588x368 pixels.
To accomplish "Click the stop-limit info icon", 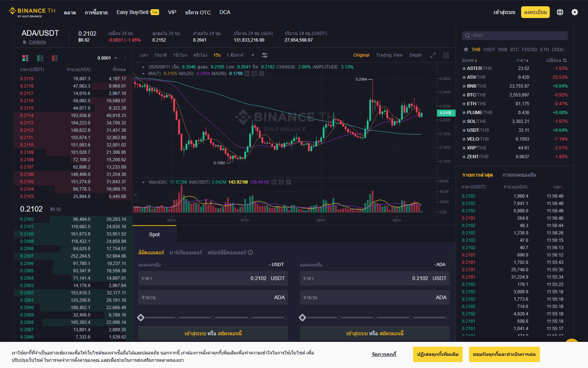I will click(x=250, y=252).
